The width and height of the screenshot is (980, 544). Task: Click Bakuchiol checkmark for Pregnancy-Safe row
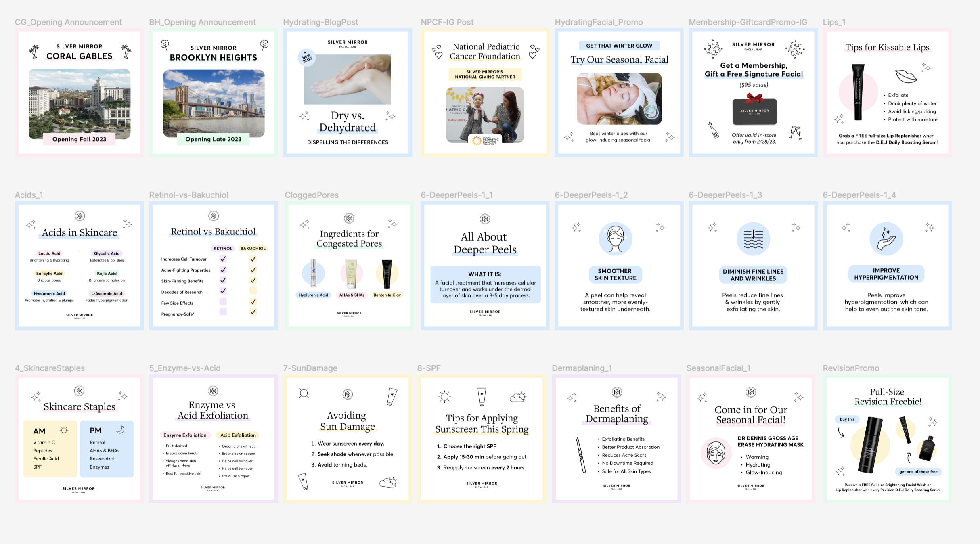coord(253,312)
